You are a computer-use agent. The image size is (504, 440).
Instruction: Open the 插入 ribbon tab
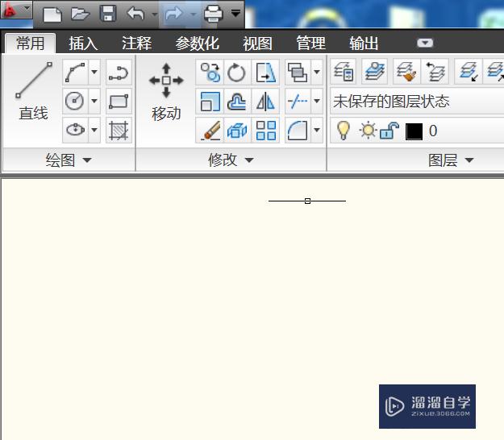click(83, 44)
